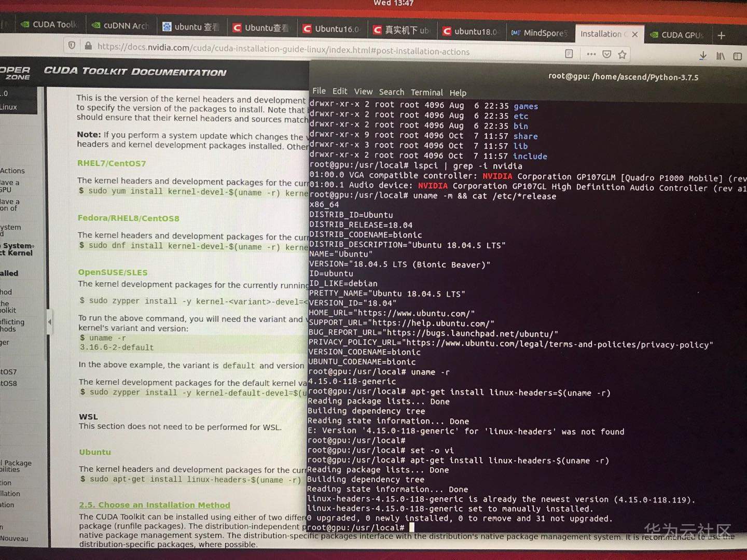Open the Firefox downloads arrow icon
This screenshot has height=560, width=747.
(703, 55)
